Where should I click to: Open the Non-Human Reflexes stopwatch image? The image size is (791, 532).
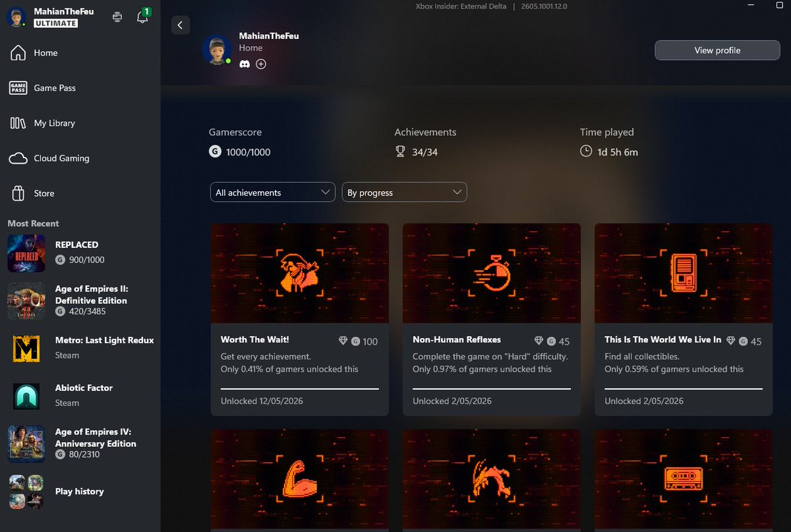pos(492,273)
